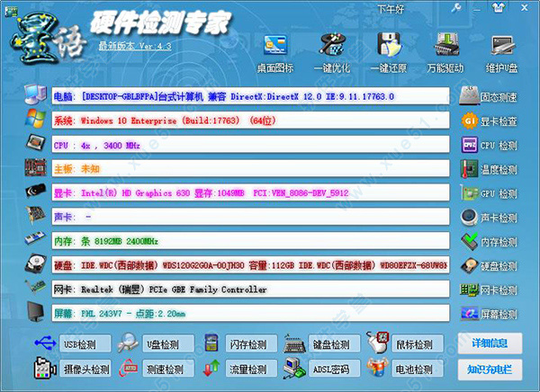Image resolution: width=540 pixels, height=392 pixels.
Task: Open the 桌面图标 desktop icons tool
Action: tap(275, 53)
